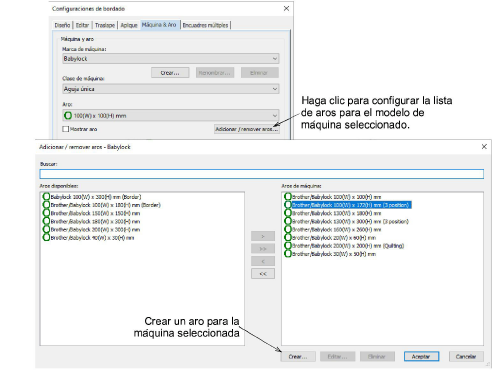Screen dimensions: 504x380
Task: Click the Editar... button at dialog bottom
Action: (x=337, y=357)
